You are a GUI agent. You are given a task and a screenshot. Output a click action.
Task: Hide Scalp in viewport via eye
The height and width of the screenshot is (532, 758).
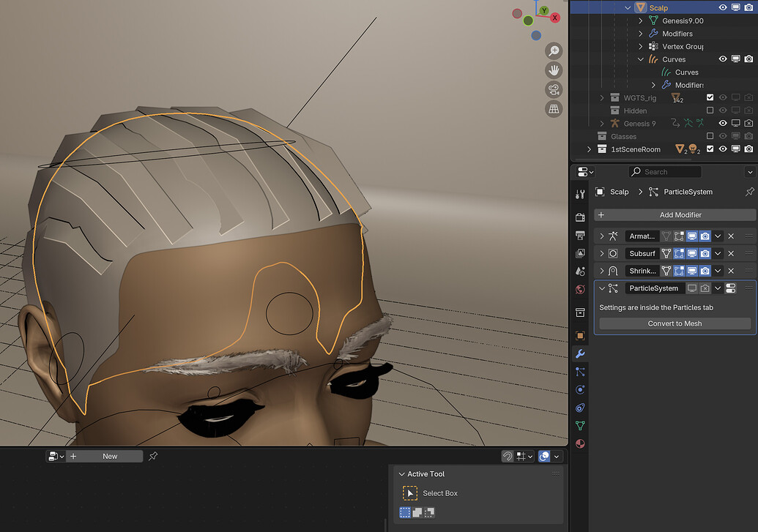pos(723,7)
